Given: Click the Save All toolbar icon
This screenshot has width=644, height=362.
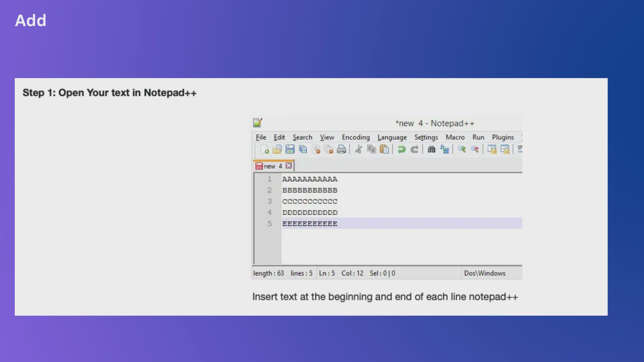Looking at the screenshot, I should tap(303, 149).
